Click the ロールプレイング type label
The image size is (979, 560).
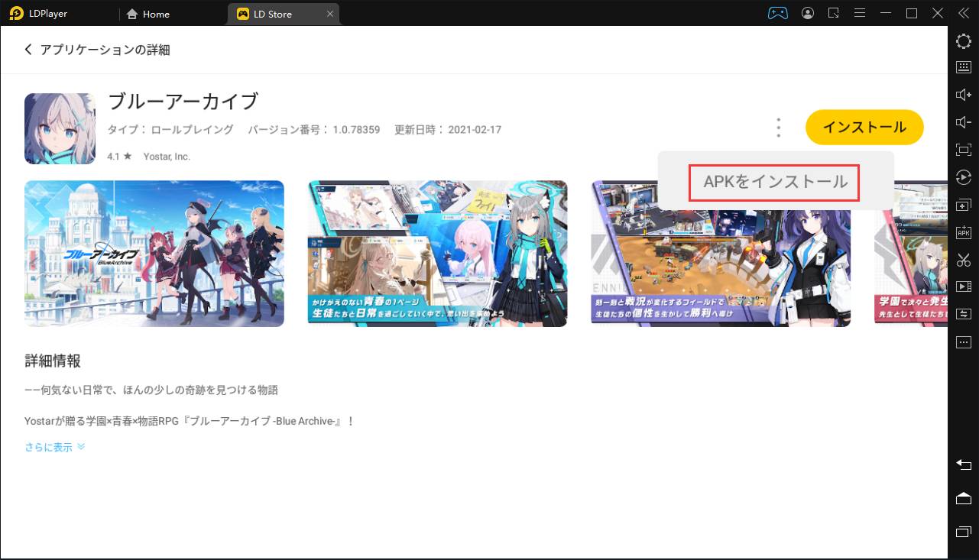pos(192,130)
